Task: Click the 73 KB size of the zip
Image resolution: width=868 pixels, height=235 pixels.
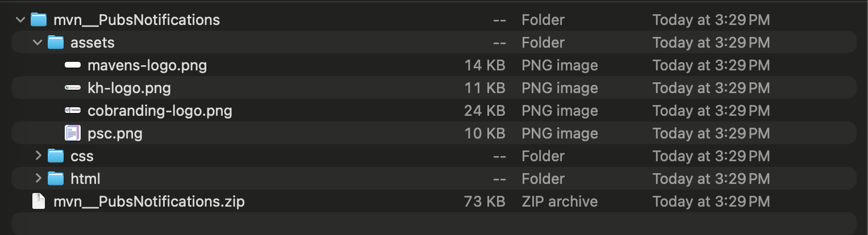Action: click(x=485, y=202)
